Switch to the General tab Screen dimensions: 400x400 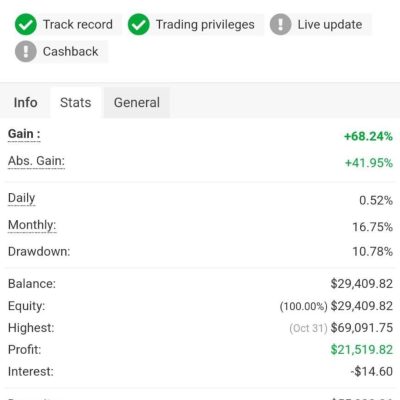137,103
